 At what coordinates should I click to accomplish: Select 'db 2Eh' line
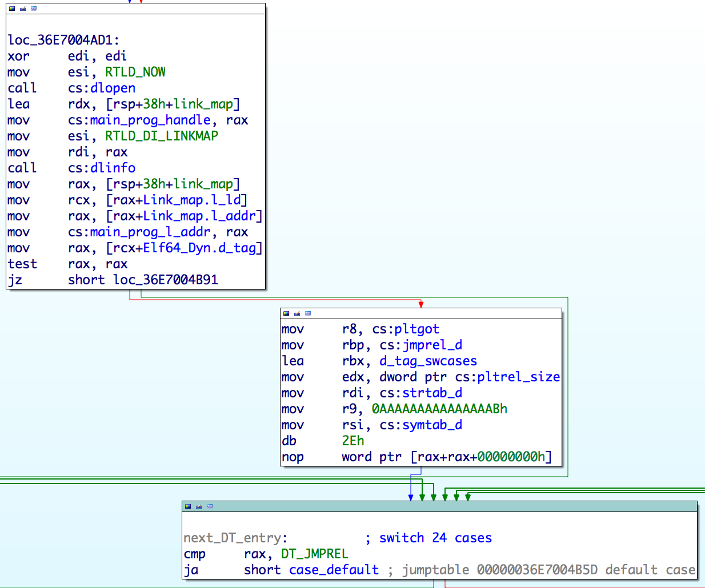click(323, 441)
